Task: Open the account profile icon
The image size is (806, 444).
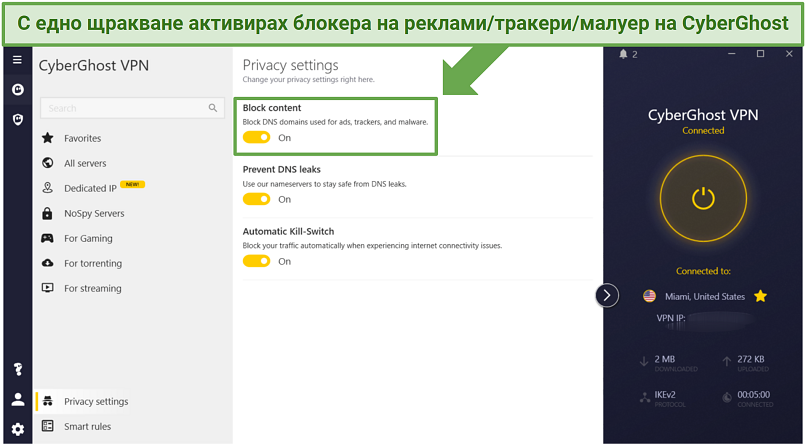Action: tap(18, 400)
